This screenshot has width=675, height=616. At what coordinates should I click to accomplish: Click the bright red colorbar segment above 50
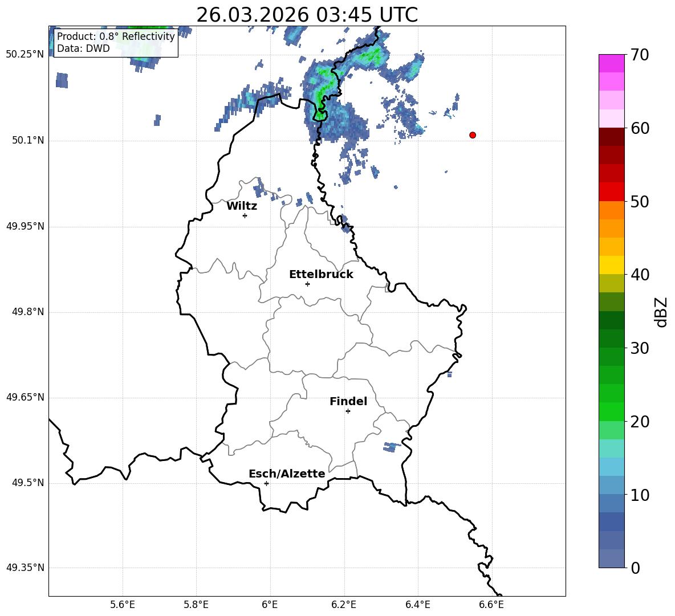[611, 192]
